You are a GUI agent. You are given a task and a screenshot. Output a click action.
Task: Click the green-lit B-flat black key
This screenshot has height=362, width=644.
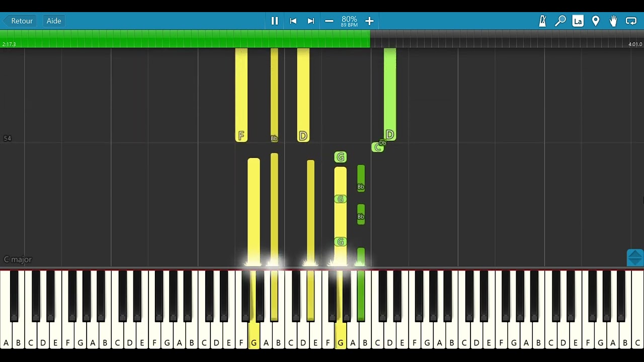click(x=361, y=296)
